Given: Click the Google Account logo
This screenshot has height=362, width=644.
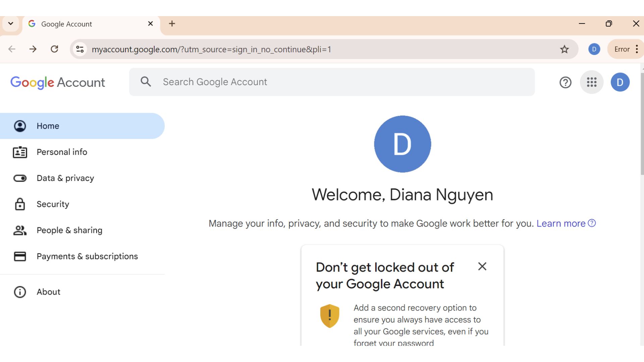Looking at the screenshot, I should pyautogui.click(x=58, y=82).
